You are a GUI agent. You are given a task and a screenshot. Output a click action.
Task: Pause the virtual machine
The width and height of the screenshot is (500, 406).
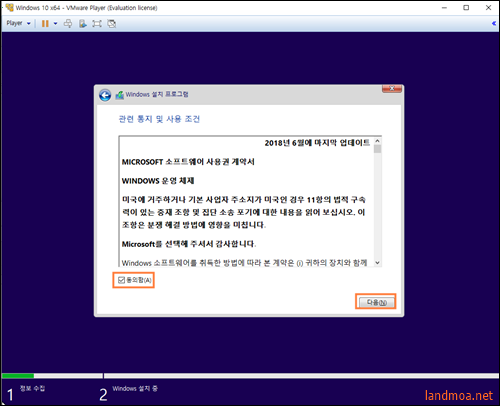point(45,23)
